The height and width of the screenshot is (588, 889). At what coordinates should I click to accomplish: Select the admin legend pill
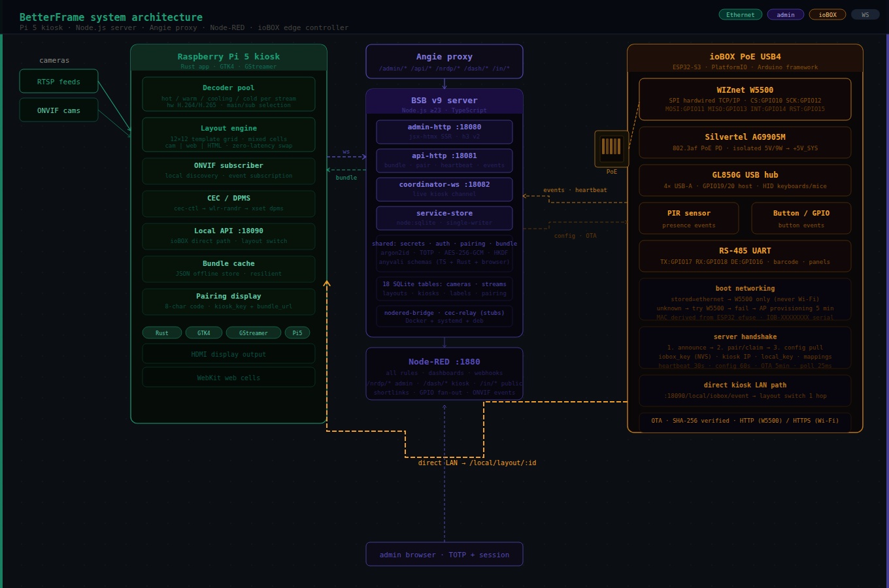786,14
